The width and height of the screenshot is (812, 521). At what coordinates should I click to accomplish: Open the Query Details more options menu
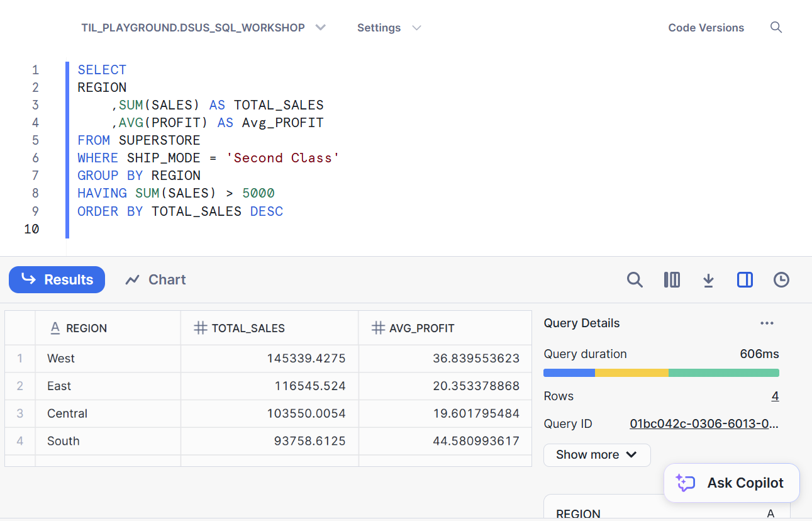767,323
